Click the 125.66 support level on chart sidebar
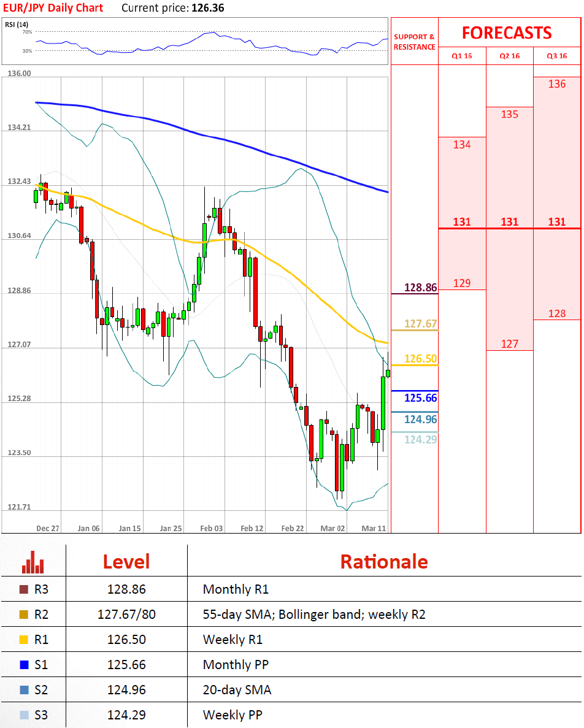The image size is (584, 728). coord(421,398)
